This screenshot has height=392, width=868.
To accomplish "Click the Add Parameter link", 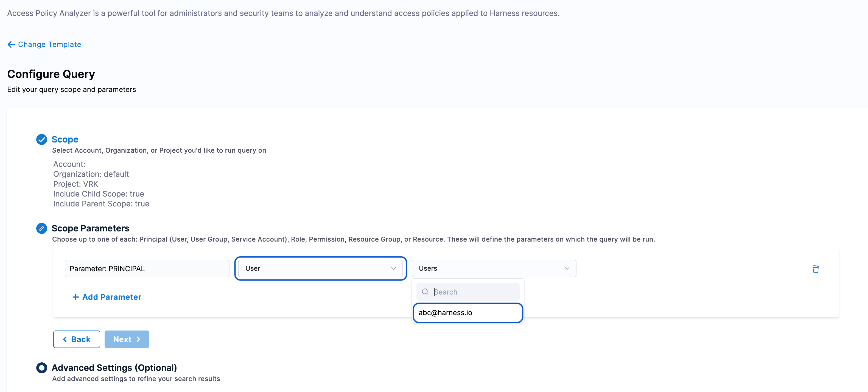I will 111,297.
